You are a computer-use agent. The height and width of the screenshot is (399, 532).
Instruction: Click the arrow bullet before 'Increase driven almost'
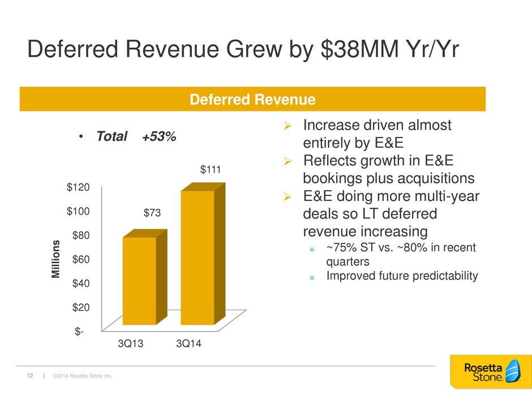click(x=288, y=126)
